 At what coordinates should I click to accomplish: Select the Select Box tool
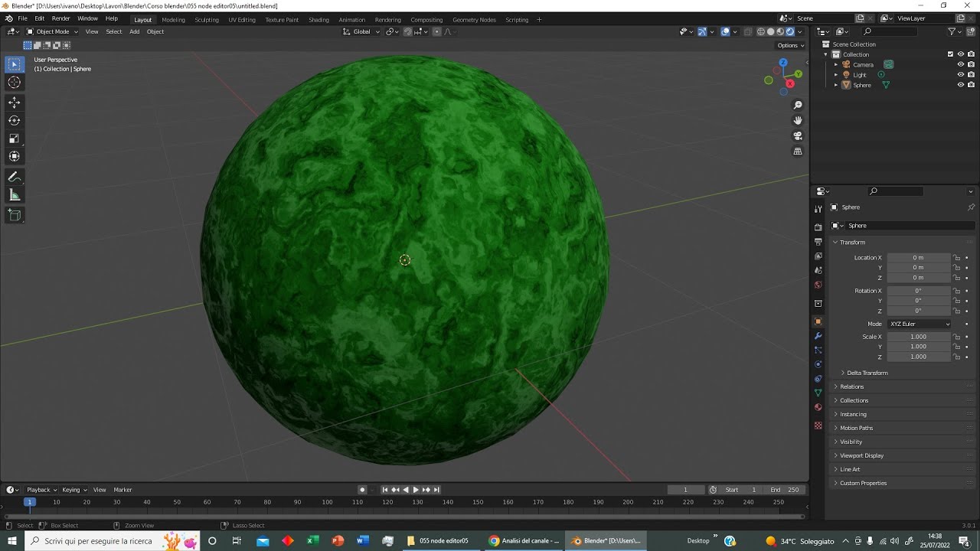pyautogui.click(x=14, y=65)
